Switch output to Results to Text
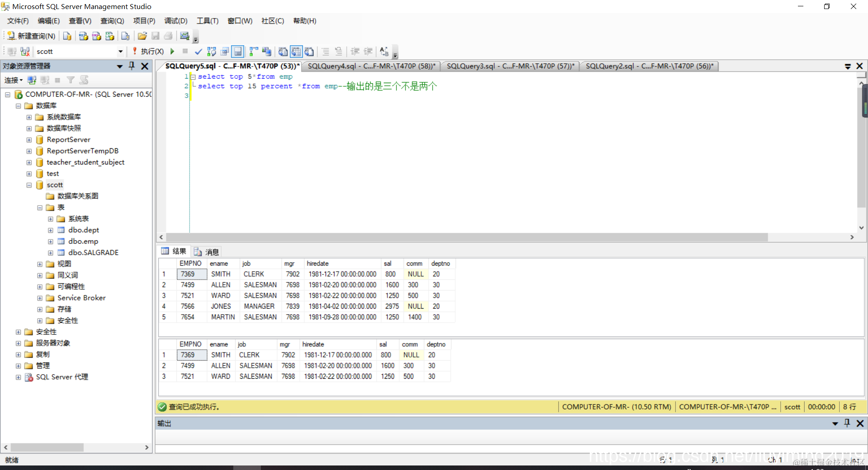868x470 pixels. pos(283,52)
